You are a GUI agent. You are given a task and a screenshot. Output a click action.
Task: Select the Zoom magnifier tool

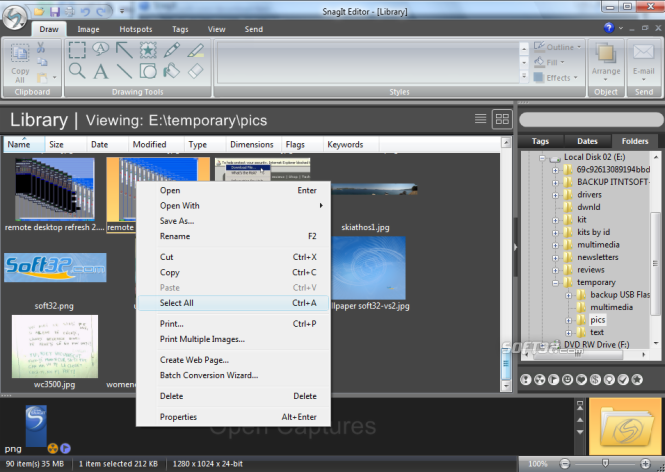click(77, 71)
